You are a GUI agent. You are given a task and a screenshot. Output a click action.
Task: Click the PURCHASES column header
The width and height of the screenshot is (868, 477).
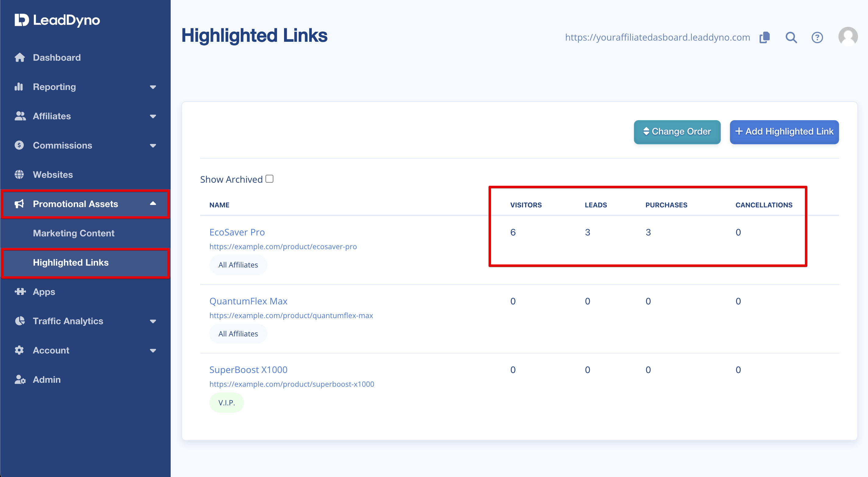(x=666, y=205)
